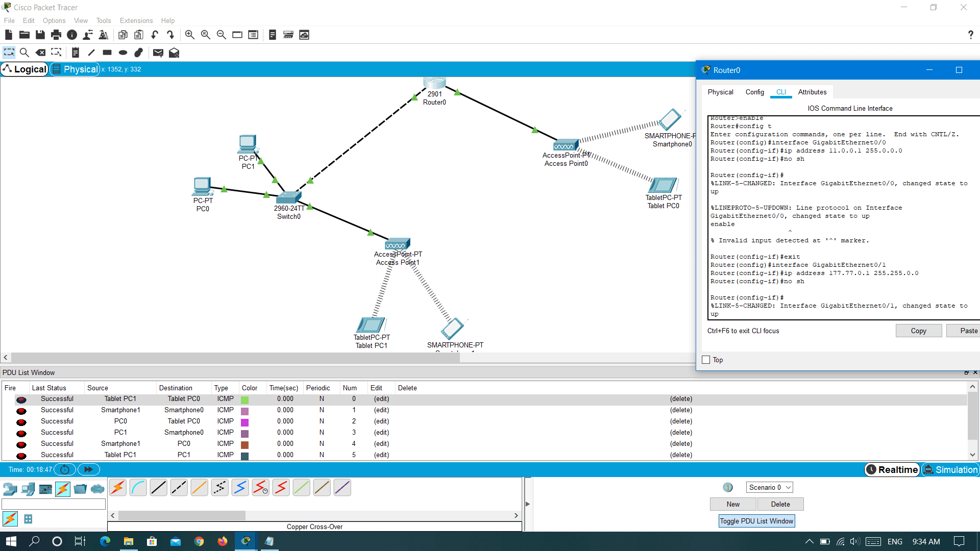
Task: Switch to Router0 Physical tab
Action: 720,92
